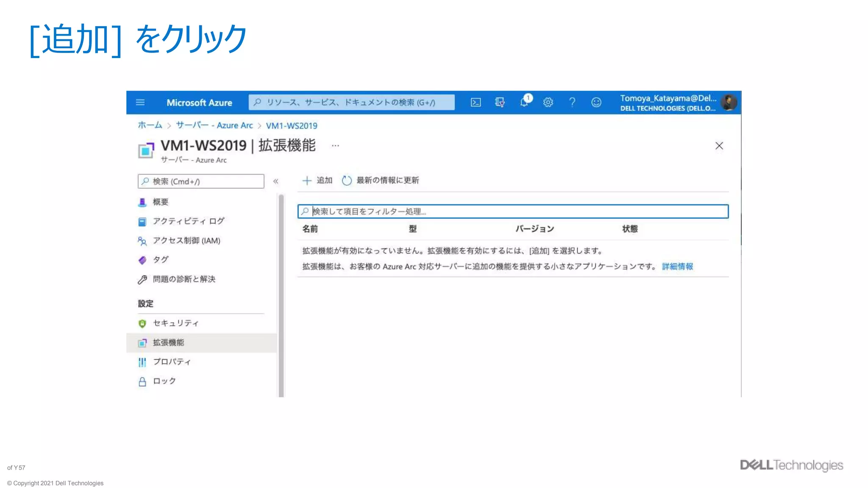The image size is (868, 488).
Task: Open 概要 in side menu
Action: point(161,202)
